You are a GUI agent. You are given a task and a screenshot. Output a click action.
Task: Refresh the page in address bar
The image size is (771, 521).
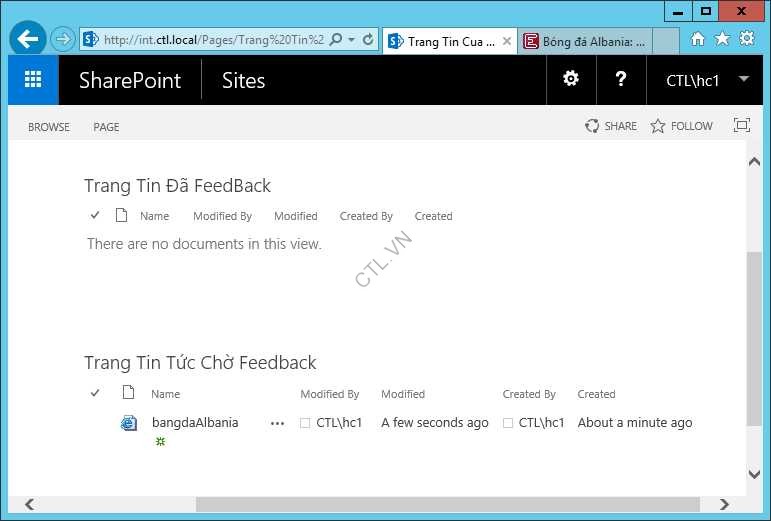368,40
